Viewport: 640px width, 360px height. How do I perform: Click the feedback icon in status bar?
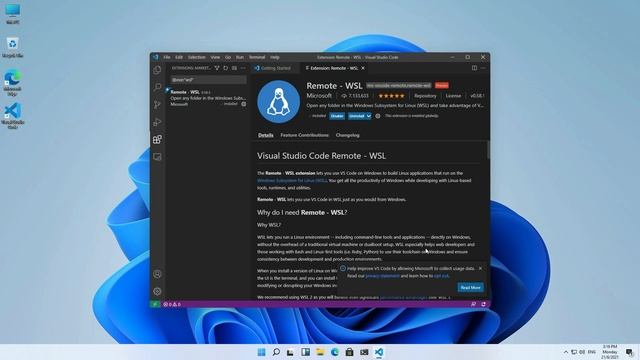tap(473, 304)
